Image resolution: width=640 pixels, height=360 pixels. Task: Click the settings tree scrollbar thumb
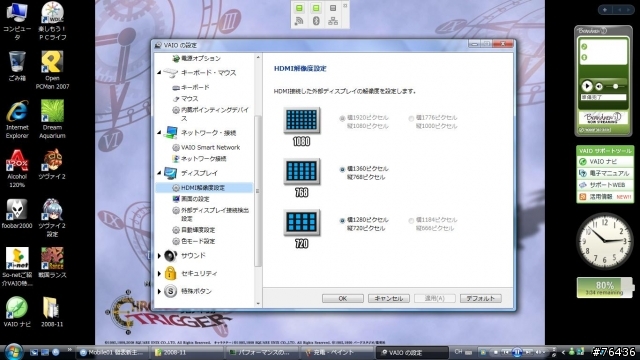pyautogui.click(x=258, y=191)
